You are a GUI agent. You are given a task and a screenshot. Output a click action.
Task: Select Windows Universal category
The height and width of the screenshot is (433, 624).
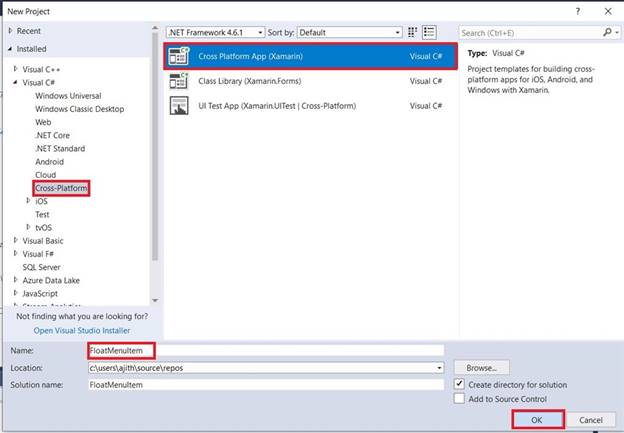pos(68,96)
